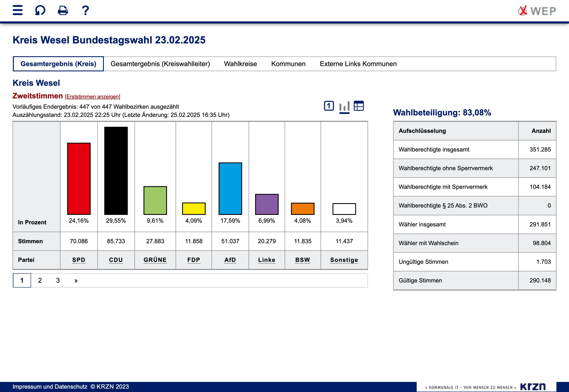Switch to table view icon
Viewport: 569px width, 392px height.
[359, 106]
